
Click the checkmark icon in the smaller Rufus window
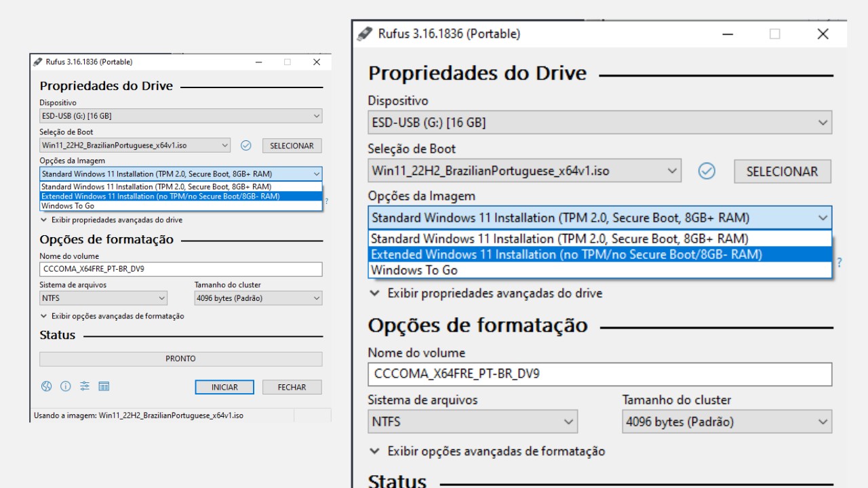tap(245, 145)
